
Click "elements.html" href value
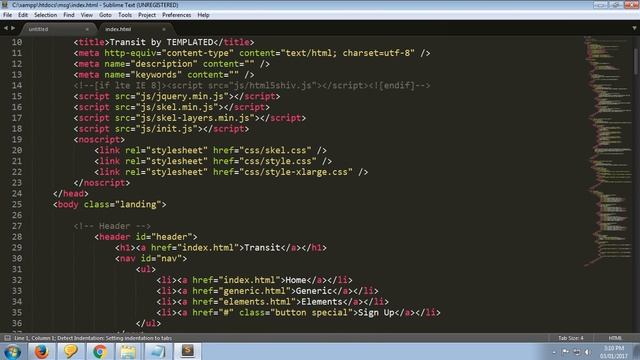coord(257,302)
